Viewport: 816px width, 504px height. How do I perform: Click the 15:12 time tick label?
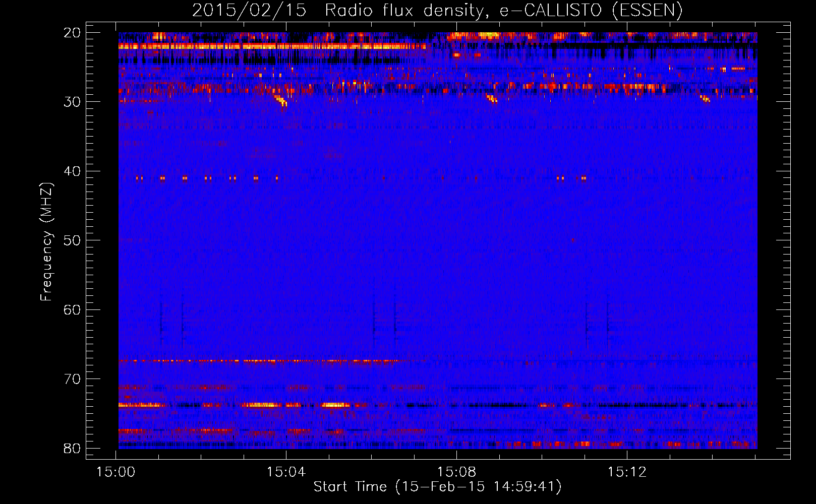[627, 472]
